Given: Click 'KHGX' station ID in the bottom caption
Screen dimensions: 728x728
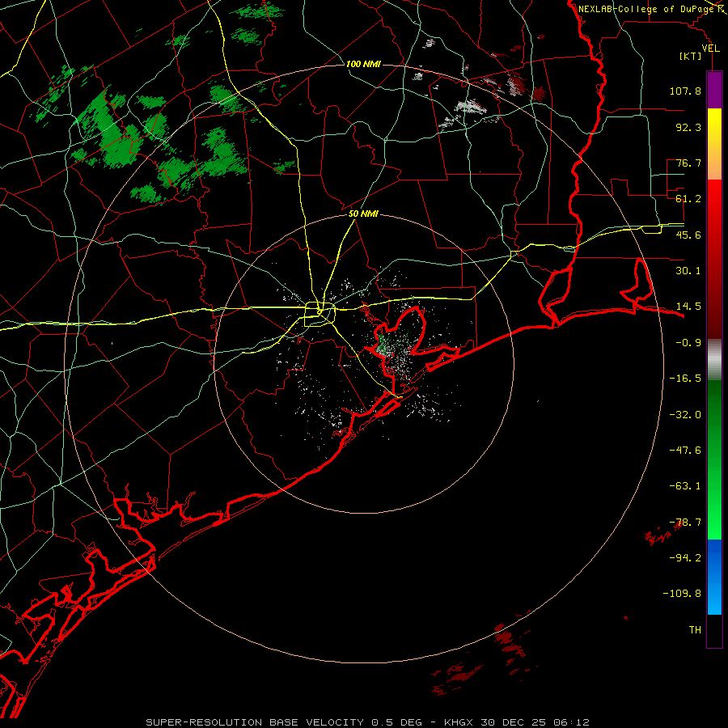Looking at the screenshot, I should [x=459, y=722].
